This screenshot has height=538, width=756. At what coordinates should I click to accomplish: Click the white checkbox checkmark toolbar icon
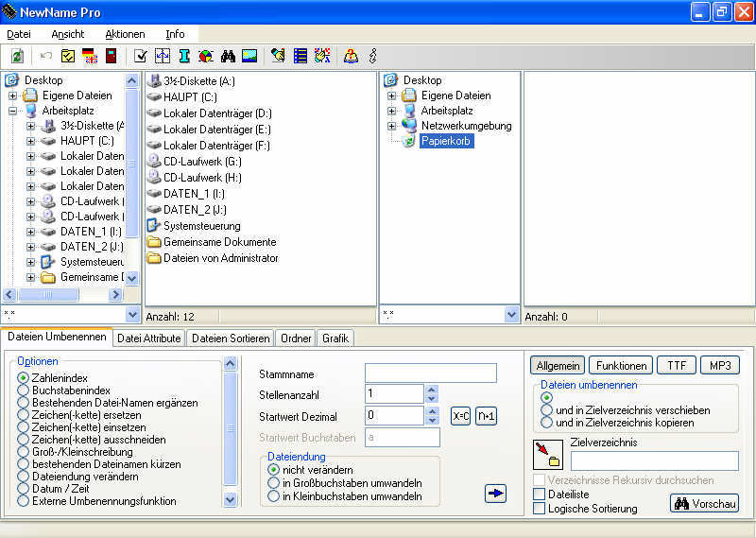pos(140,56)
